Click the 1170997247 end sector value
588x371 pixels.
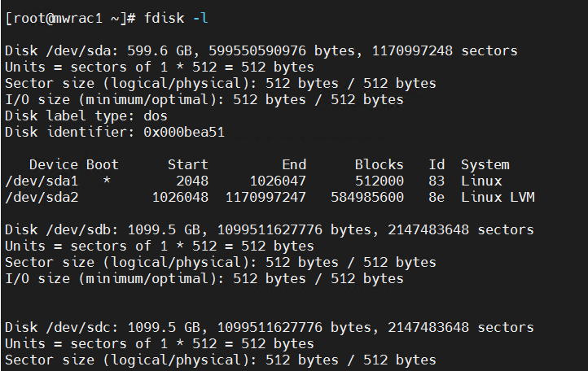pyautogui.click(x=265, y=197)
